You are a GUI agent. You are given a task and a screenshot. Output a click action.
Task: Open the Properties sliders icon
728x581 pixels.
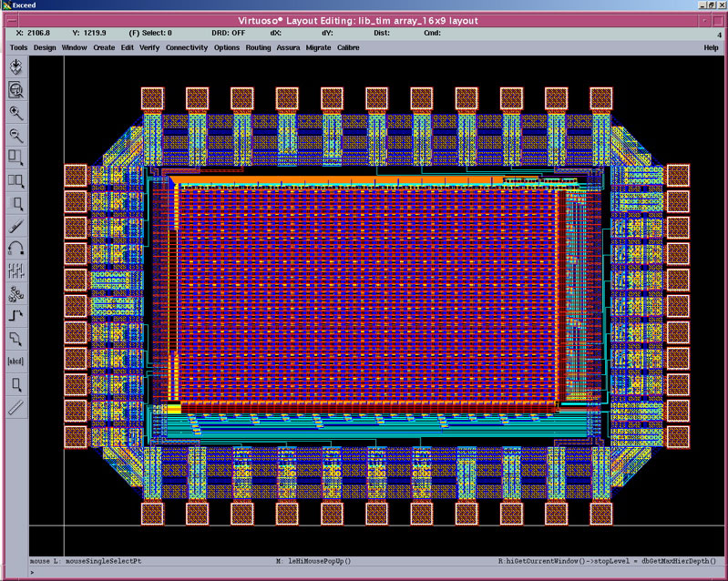click(x=15, y=271)
